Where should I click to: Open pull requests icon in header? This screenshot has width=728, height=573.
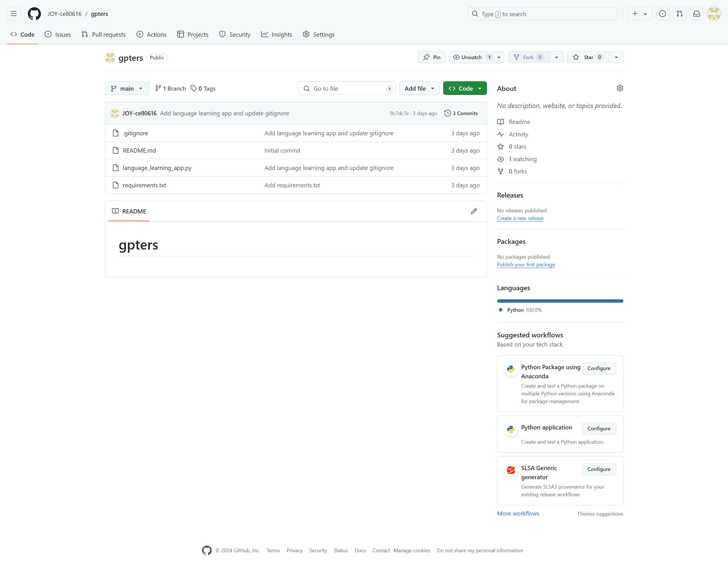click(x=679, y=14)
